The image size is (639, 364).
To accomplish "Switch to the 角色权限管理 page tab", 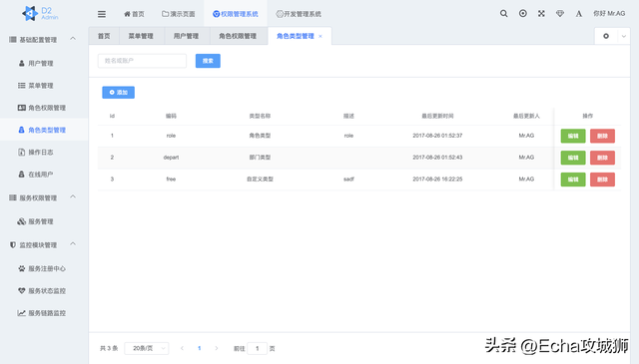I will click(x=238, y=36).
